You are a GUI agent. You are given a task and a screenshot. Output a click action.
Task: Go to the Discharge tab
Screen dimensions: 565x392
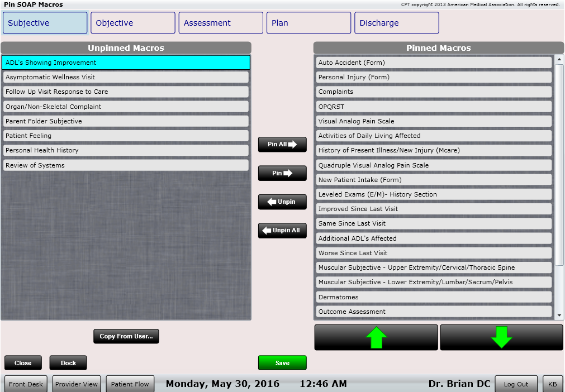click(396, 23)
